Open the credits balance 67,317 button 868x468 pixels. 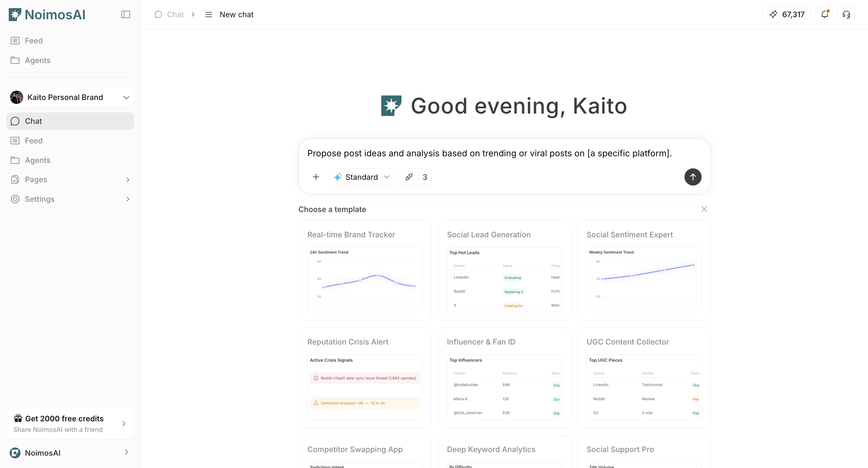[x=787, y=14]
